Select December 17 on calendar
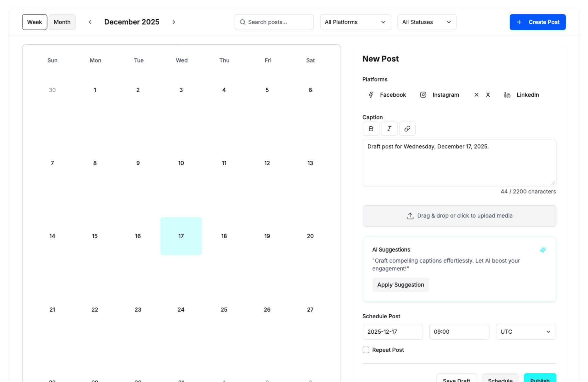Image resolution: width=588 pixels, height=382 pixels. [181, 236]
